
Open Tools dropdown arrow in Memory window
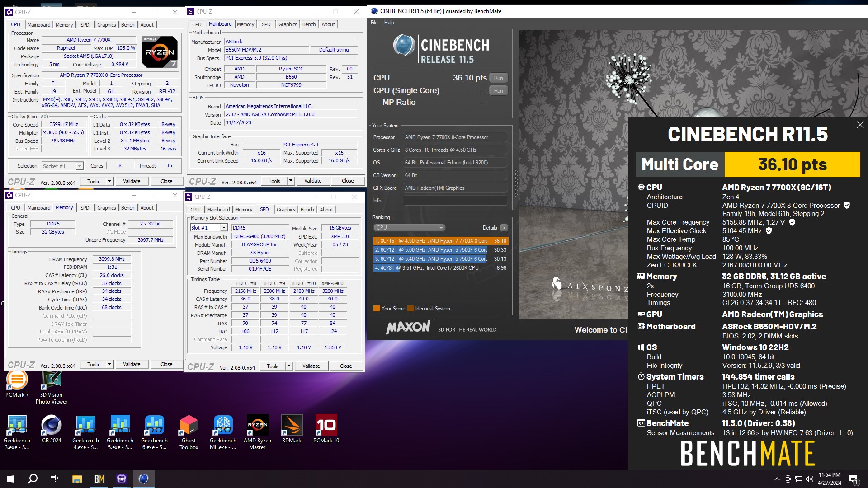click(x=109, y=364)
